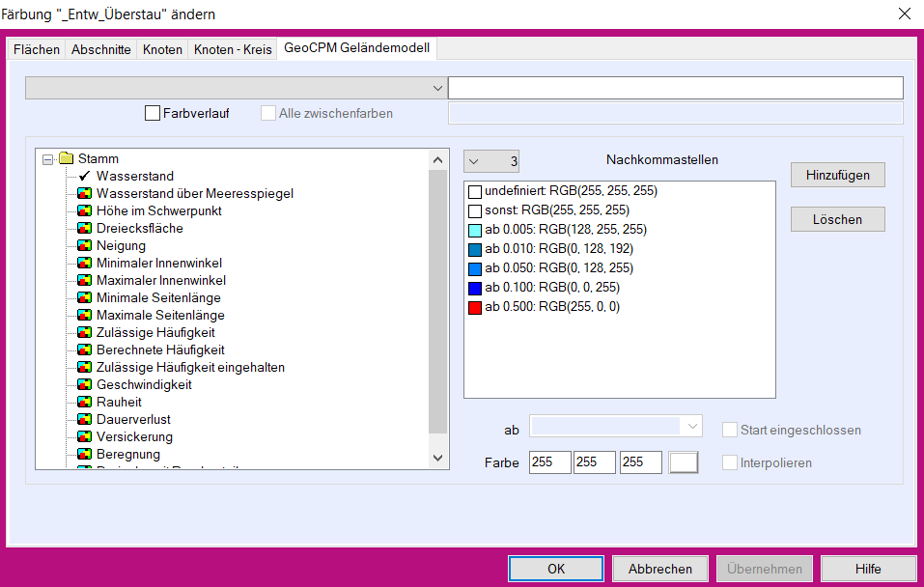Click the first Farbe RGB value field
Image resolution: width=924 pixels, height=587 pixels.
pyautogui.click(x=550, y=462)
